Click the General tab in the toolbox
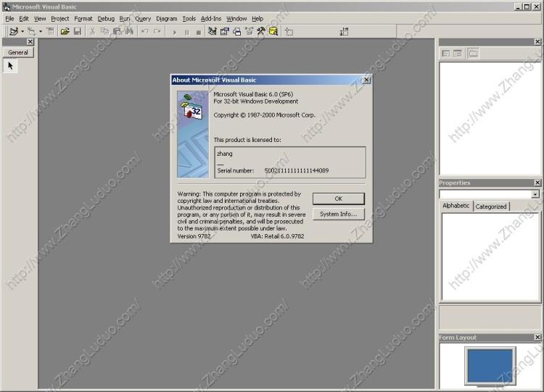Viewport: 544px width, 392px height. coord(18,52)
